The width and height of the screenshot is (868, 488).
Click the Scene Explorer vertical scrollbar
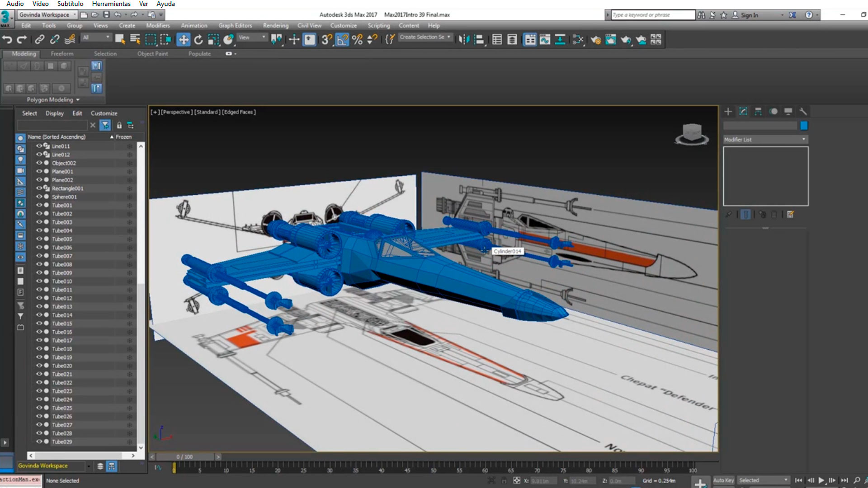(141, 297)
